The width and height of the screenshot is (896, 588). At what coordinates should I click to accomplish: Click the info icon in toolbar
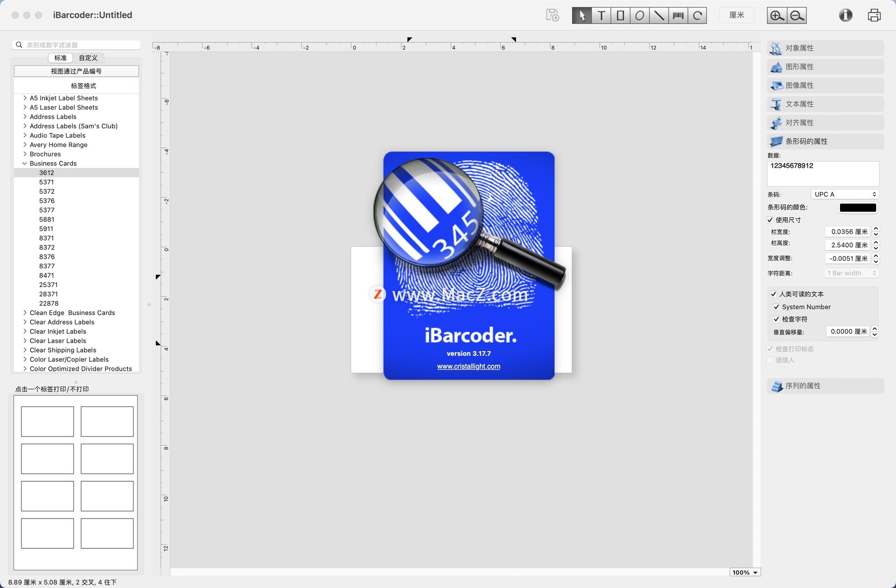(845, 15)
